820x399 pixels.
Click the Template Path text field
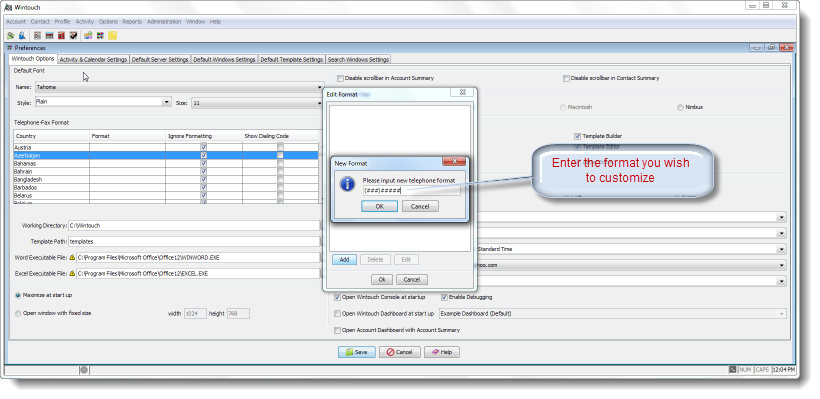pos(194,242)
